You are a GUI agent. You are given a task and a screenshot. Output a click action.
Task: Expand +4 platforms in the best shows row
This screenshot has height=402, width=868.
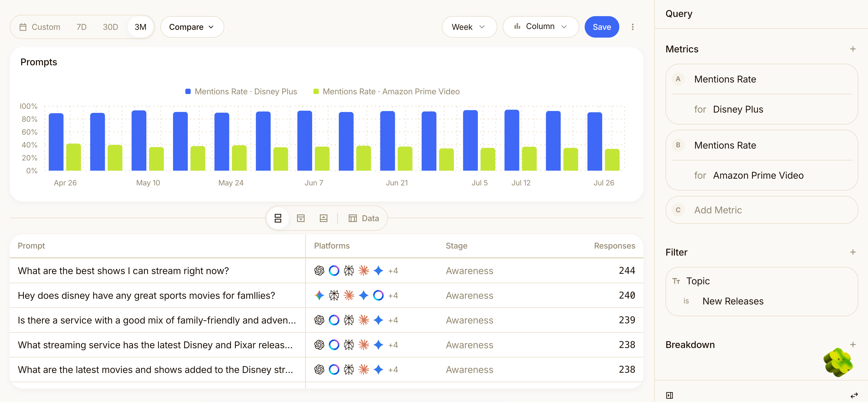coord(393,271)
